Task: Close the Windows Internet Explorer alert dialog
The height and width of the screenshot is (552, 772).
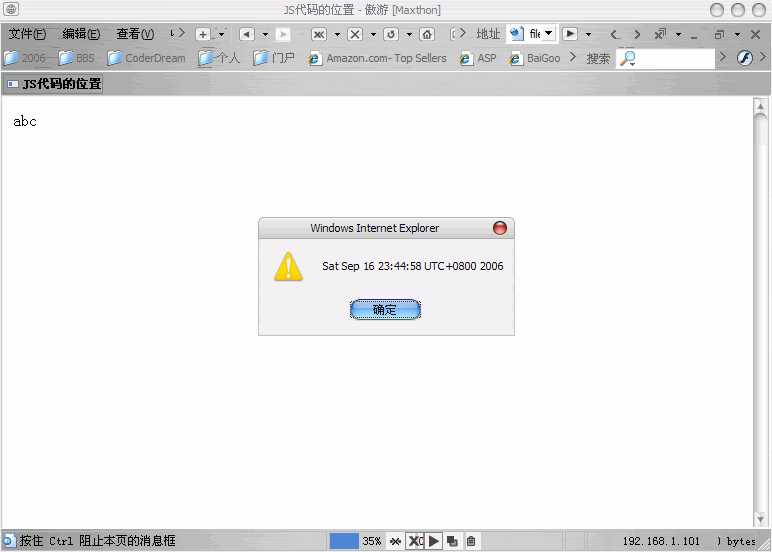Action: click(500, 228)
